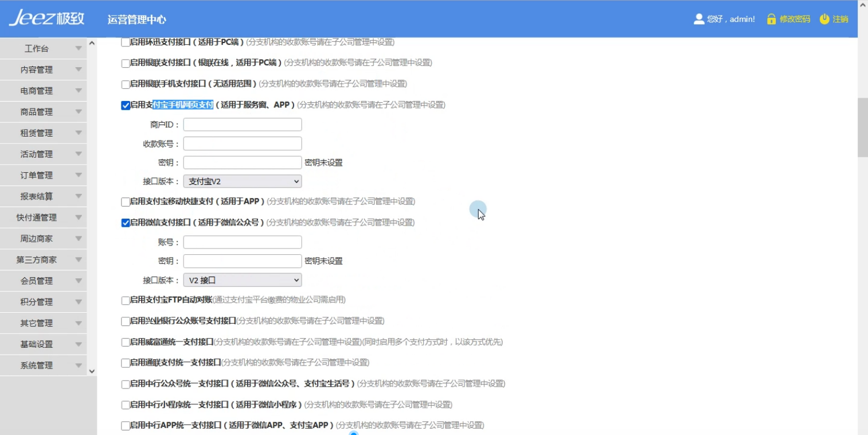The width and height of the screenshot is (868, 435).
Task: Click the WeChat 账号 input field
Action: pyautogui.click(x=243, y=242)
